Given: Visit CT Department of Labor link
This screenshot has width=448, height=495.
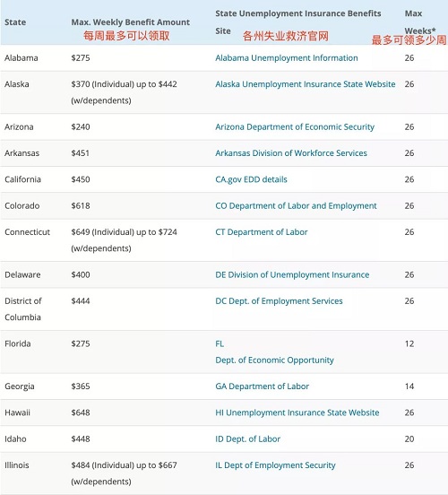Looking at the screenshot, I should coord(262,232).
